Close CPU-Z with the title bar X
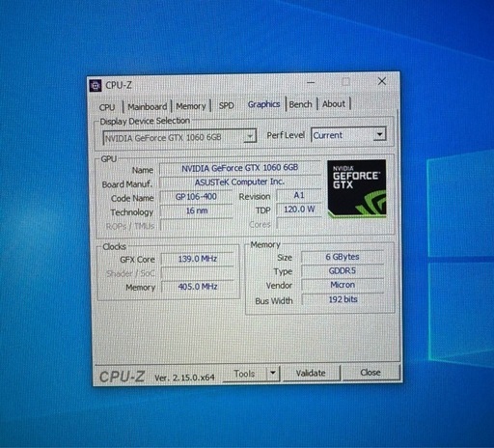 coord(382,81)
